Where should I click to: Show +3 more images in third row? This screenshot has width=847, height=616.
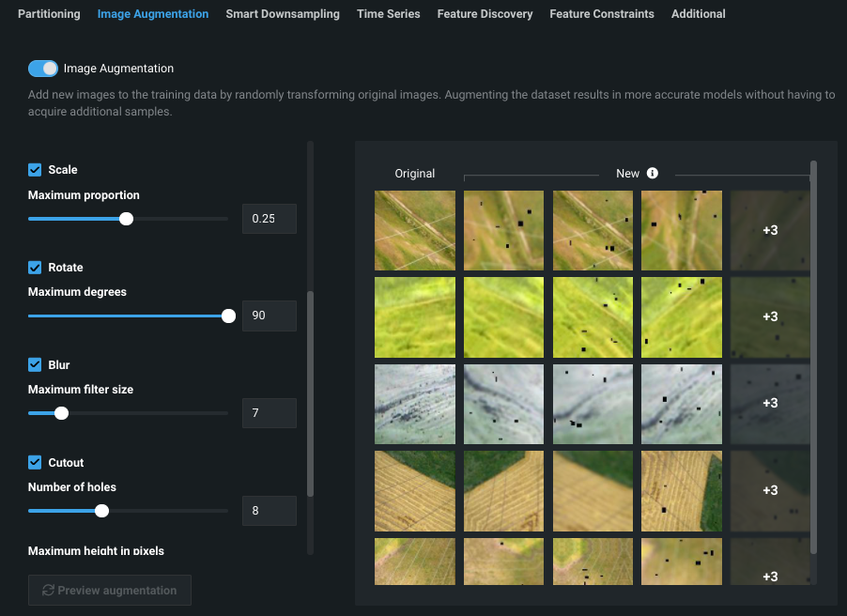click(x=770, y=403)
